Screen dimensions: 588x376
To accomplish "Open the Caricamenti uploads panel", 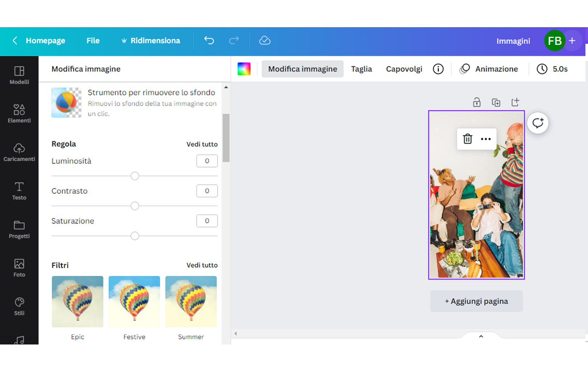I will pyautogui.click(x=19, y=153).
